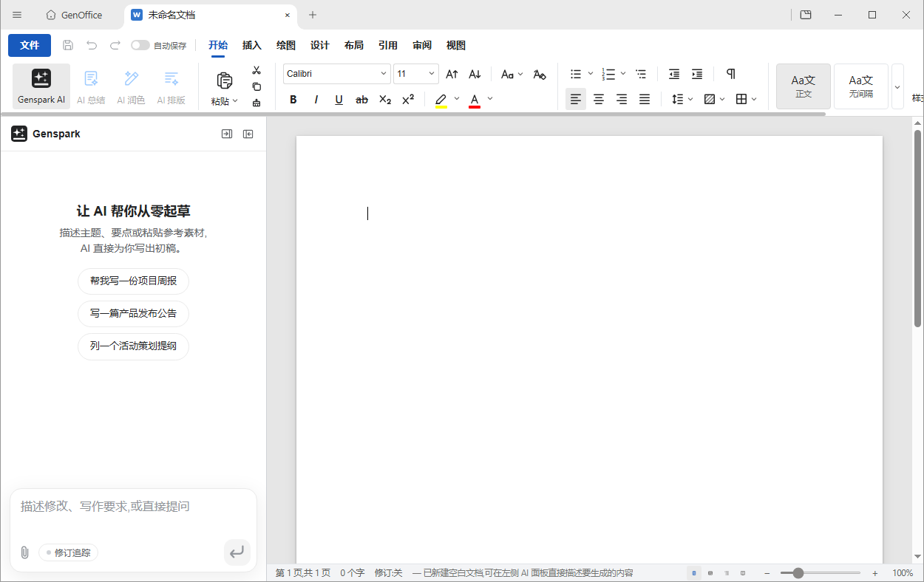
Task: Toggle underline formatting
Action: pyautogui.click(x=339, y=99)
